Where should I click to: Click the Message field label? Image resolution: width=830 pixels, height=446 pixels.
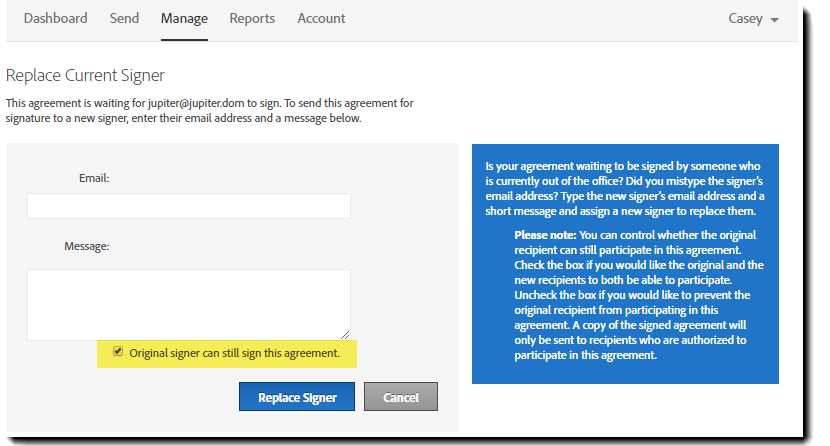(x=87, y=245)
